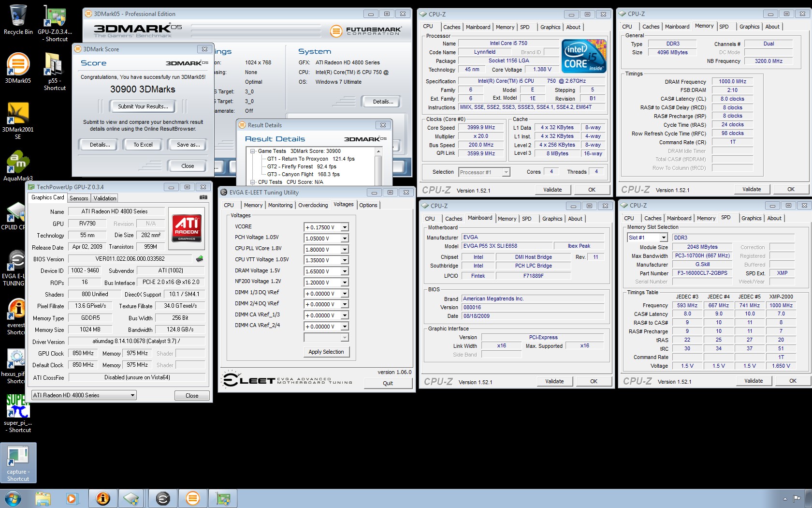Switch to the Everest taskbar icon
This screenshot has width=812, height=508.
(x=103, y=498)
